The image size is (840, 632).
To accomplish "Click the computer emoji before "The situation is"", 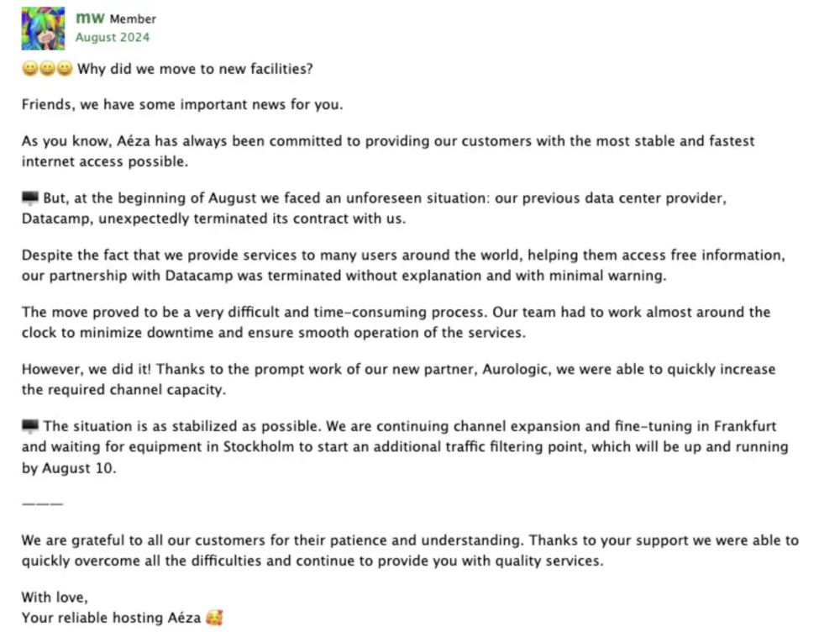I will point(29,426).
